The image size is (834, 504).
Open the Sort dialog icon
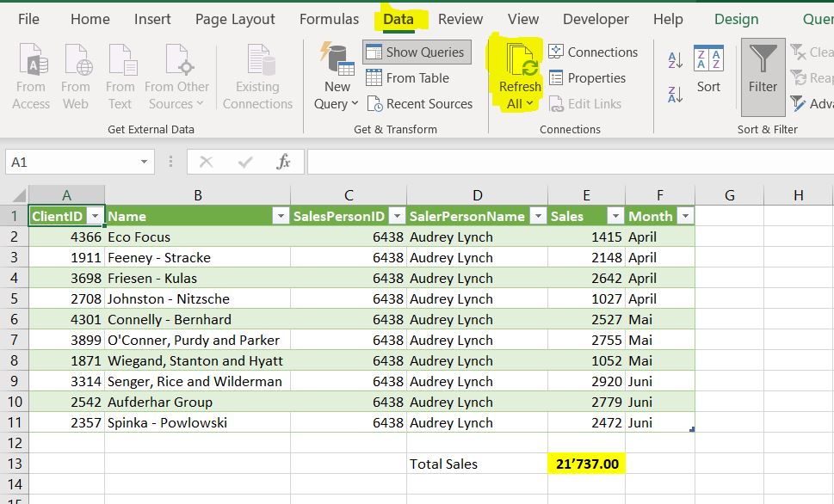(708, 60)
